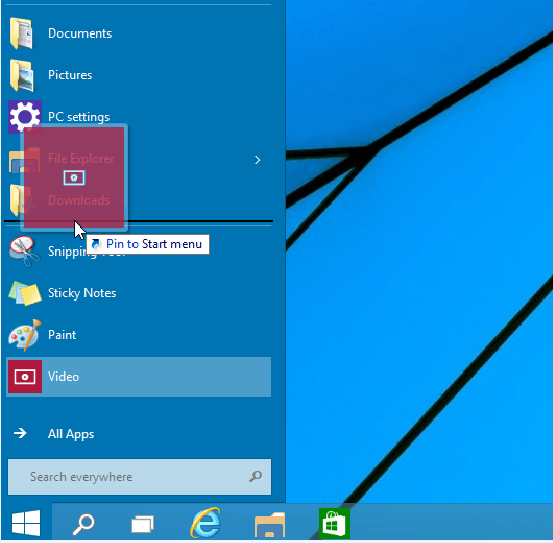This screenshot has height=543, width=553.
Task: Launch Paint via its palette icon
Action: 25,335
